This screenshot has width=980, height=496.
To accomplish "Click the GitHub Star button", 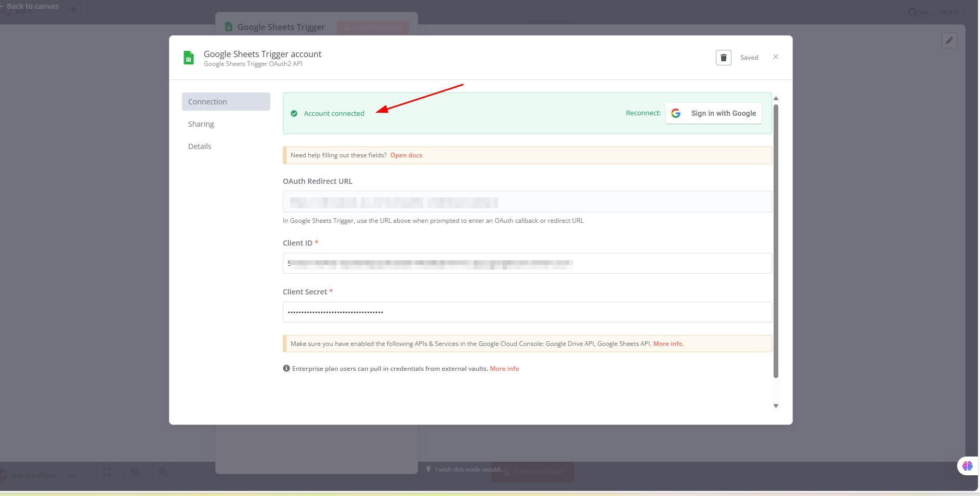I will coord(919,12).
